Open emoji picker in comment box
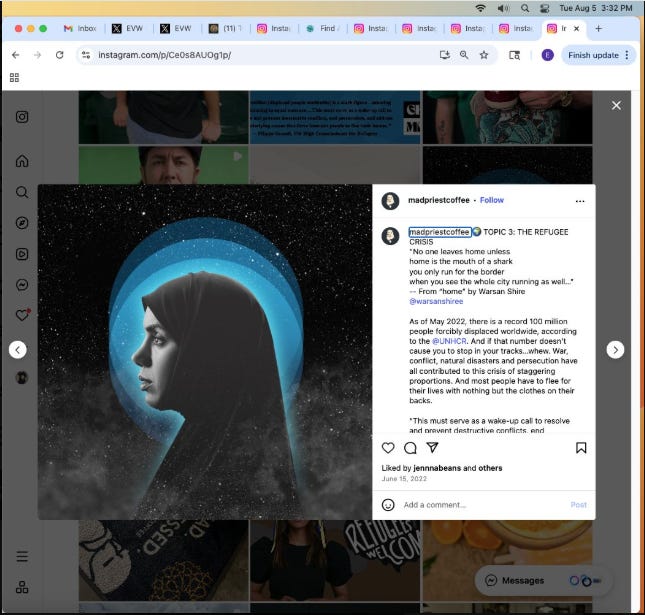Viewport: 645px width, 615px height. (388, 505)
